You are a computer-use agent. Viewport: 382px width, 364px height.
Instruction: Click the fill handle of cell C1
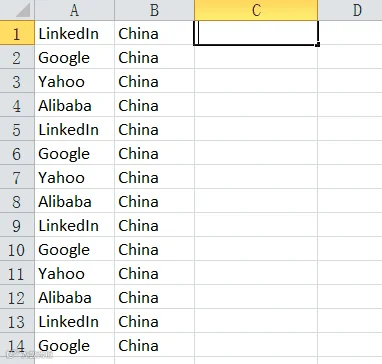[318, 45]
